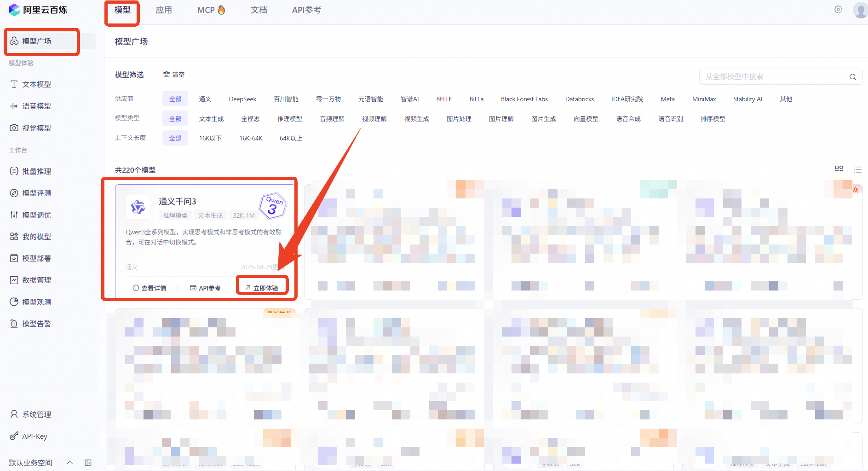Select 全部 in the 模型类型 row
The height and width of the screenshot is (471, 868).
pos(175,119)
